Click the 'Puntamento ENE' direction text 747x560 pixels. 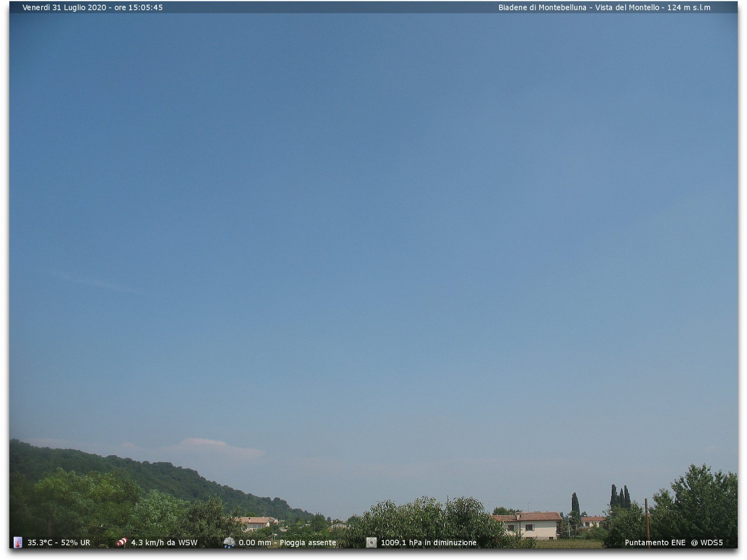[x=655, y=543]
